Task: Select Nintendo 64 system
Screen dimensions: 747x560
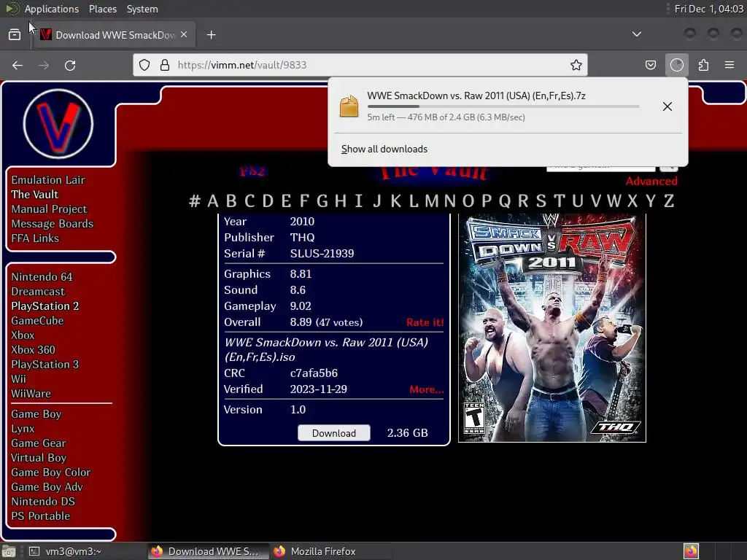Action: (42, 277)
